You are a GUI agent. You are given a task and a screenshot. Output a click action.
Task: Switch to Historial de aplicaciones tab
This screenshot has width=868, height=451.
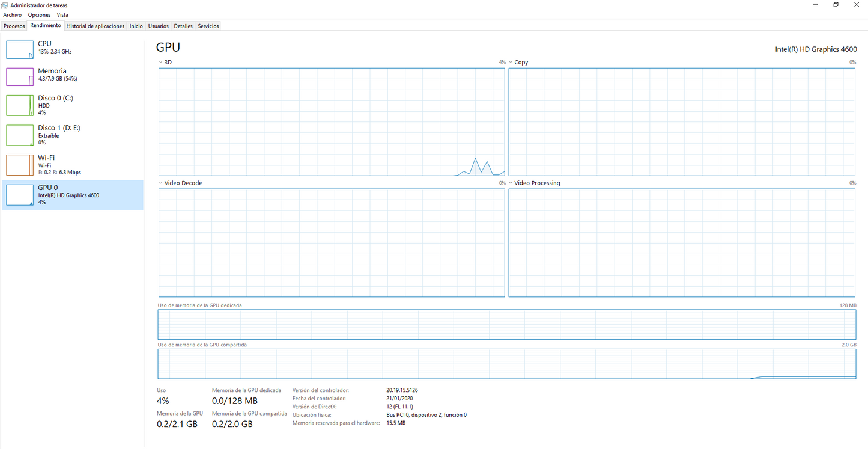coord(96,26)
